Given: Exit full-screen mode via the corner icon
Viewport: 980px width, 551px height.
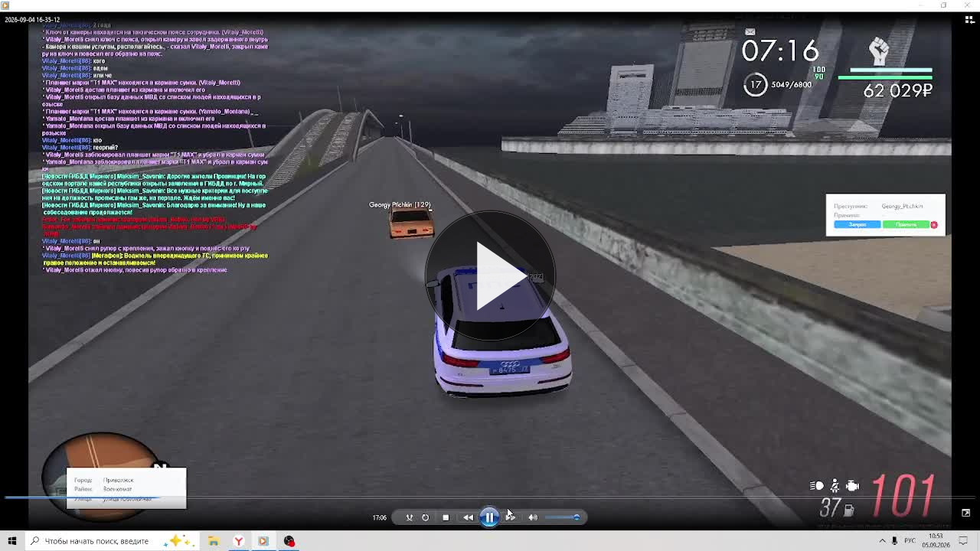Looking at the screenshot, I should click(965, 513).
